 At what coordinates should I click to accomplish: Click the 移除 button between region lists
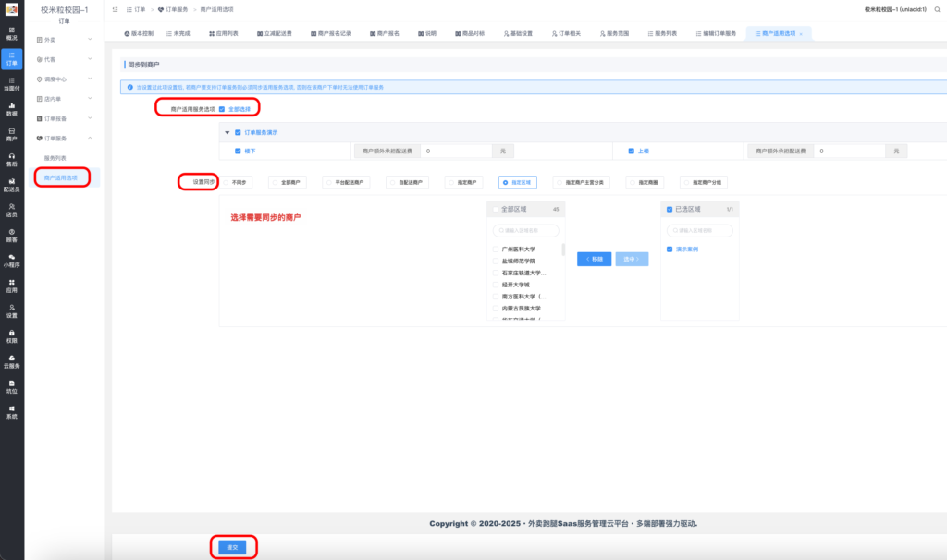click(594, 259)
